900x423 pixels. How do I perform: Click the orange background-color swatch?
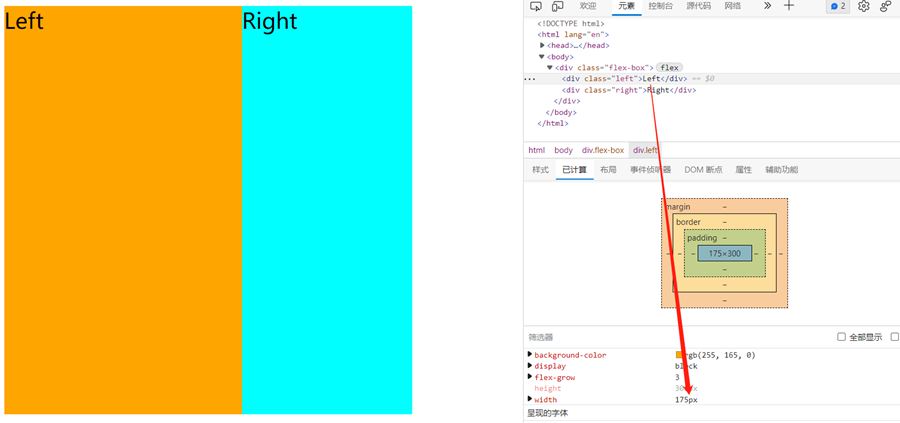pyautogui.click(x=680, y=355)
